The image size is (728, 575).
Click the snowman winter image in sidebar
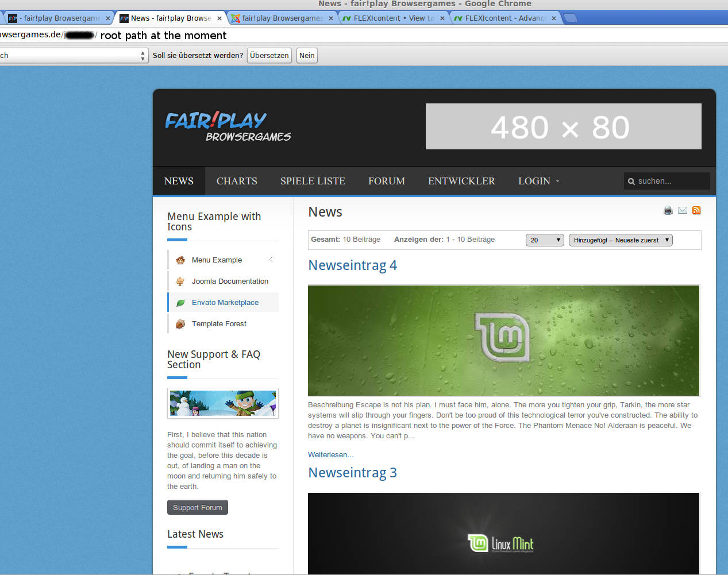223,403
